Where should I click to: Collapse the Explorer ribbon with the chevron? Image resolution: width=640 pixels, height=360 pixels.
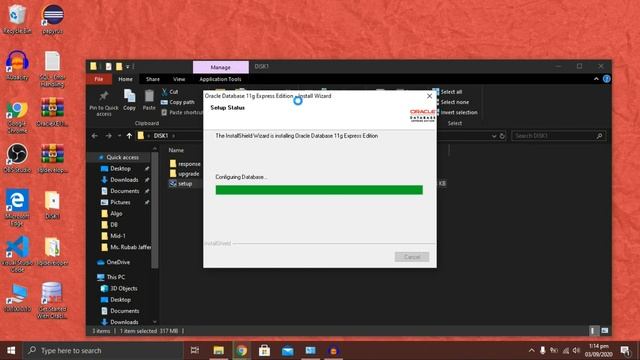tap(596, 79)
